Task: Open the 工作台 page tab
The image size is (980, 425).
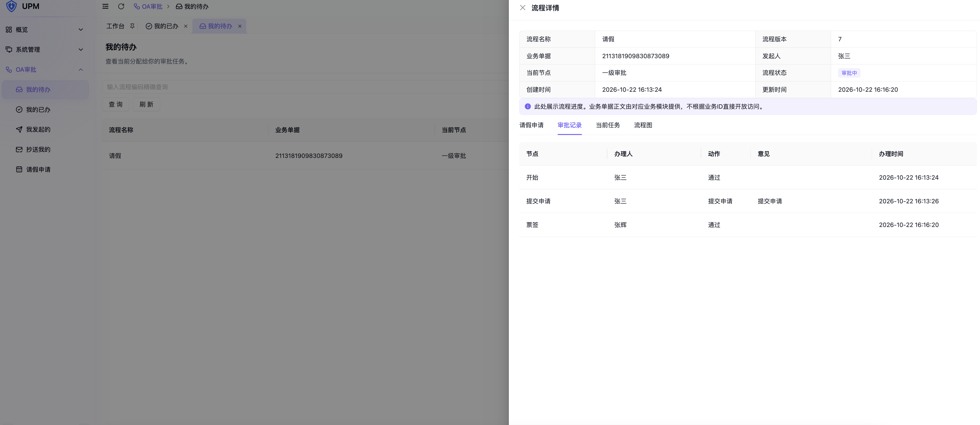Action: 115,26
